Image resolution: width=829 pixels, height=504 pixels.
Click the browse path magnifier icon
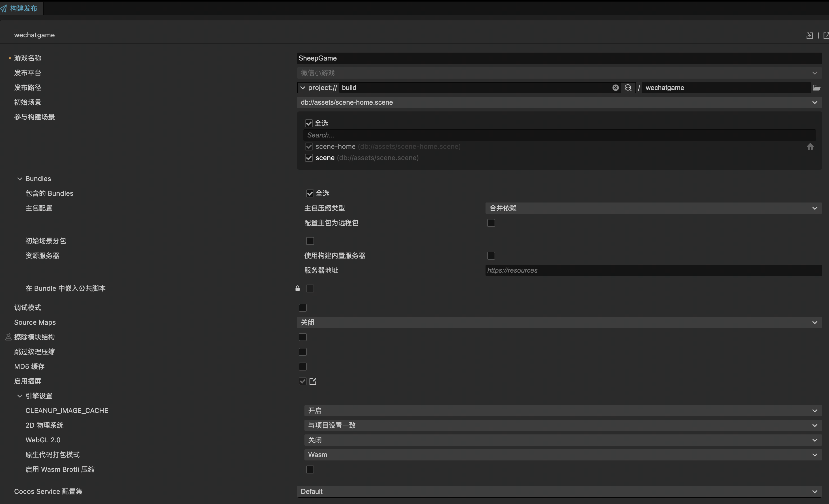point(628,88)
